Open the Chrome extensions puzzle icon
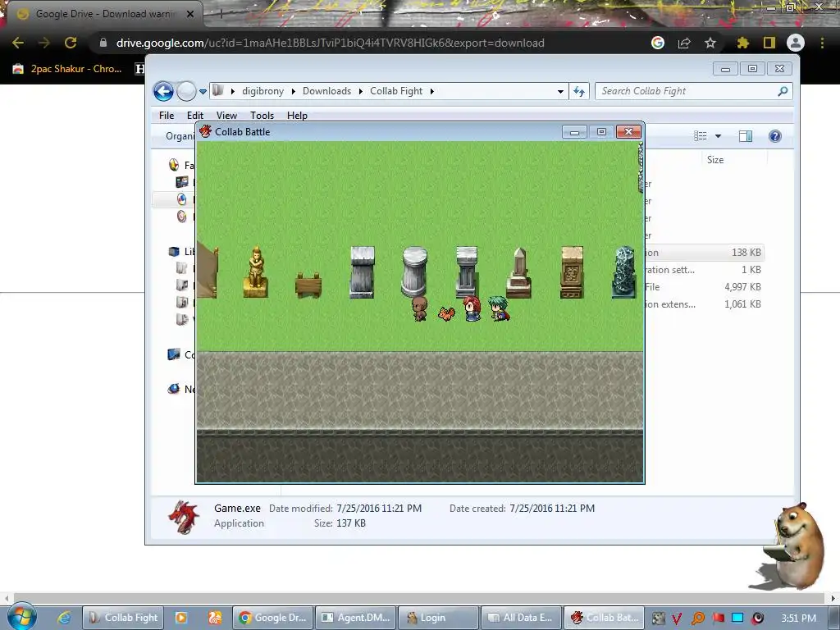Image resolution: width=840 pixels, height=630 pixels. (x=742, y=43)
